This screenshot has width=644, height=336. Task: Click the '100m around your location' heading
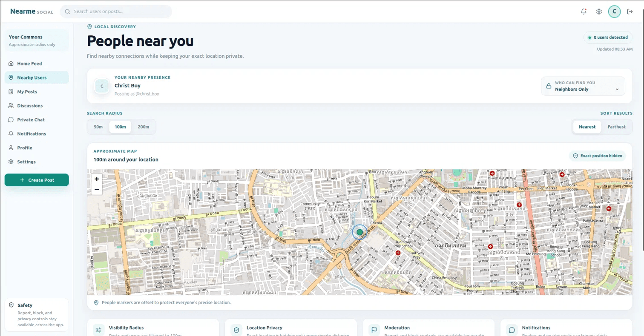126,159
